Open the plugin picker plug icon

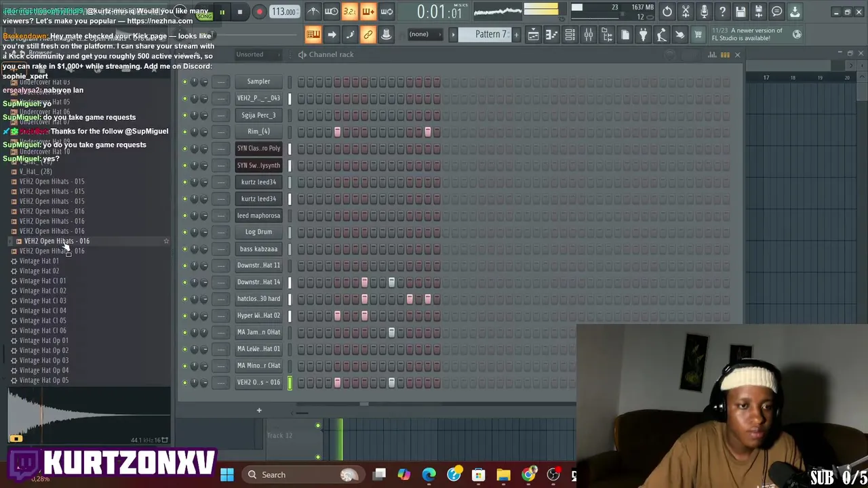point(644,35)
